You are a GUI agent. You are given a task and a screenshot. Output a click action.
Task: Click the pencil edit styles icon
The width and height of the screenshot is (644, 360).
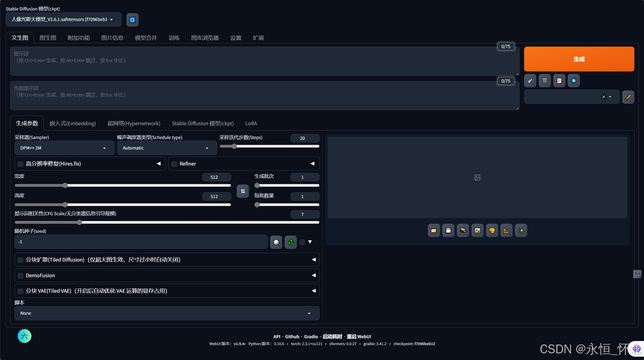(x=628, y=97)
